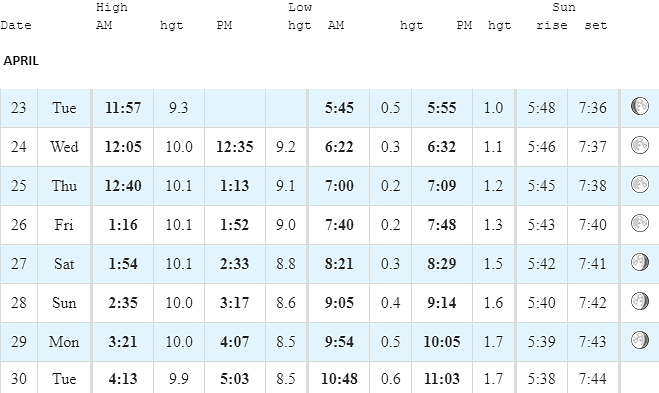Select the 12:35 PM high tide time
Viewport: 659px width, 393px height.
[x=235, y=147]
